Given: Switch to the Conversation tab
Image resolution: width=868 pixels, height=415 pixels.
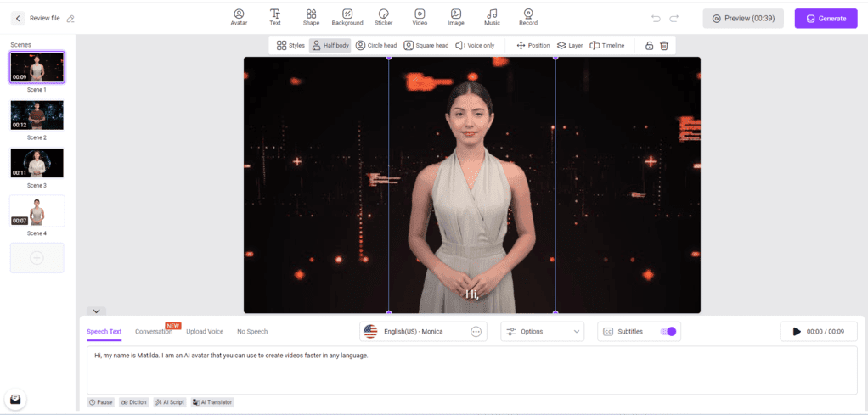Looking at the screenshot, I should (x=154, y=332).
